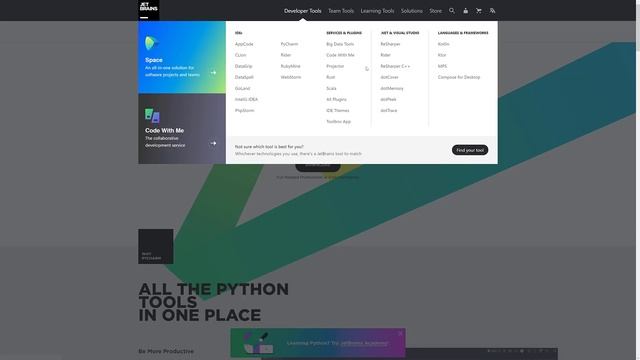Open Compose for Desktop link
This screenshot has width=640, height=360.
[x=459, y=77]
